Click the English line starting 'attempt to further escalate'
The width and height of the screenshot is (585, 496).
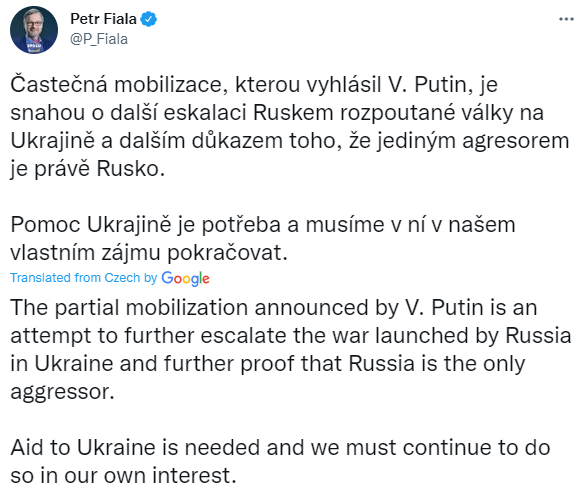click(291, 336)
